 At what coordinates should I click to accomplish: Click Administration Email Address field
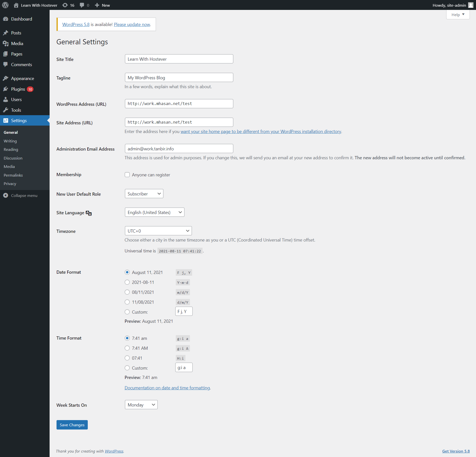(179, 149)
